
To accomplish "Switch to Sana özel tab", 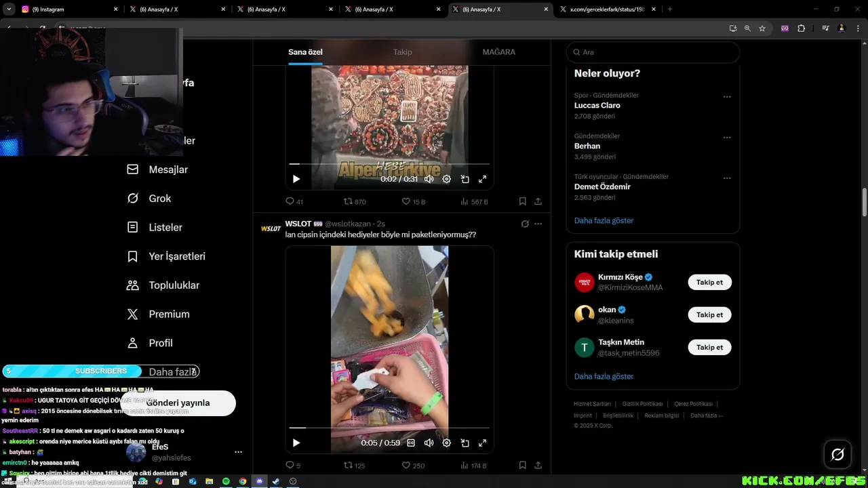I will (x=305, y=52).
